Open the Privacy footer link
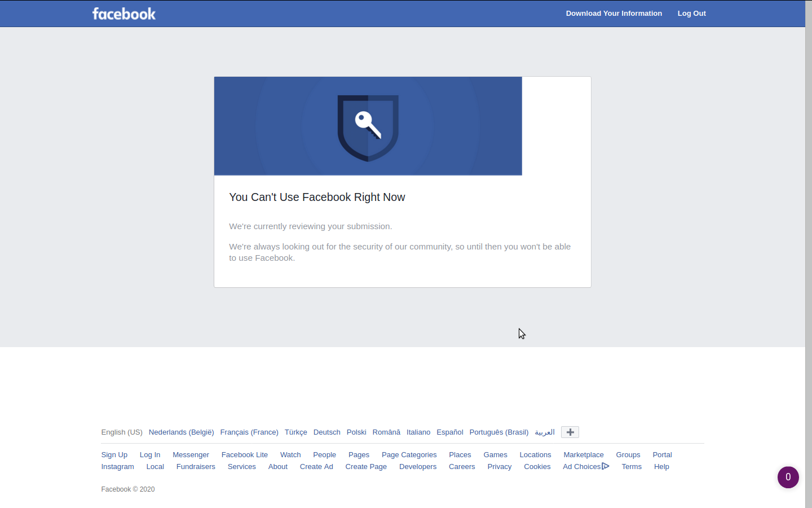 pos(500,467)
